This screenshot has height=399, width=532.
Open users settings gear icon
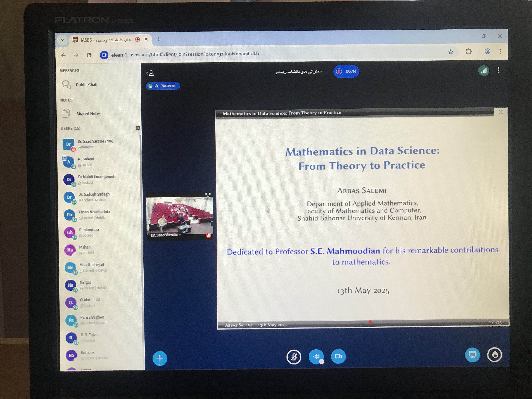138,128
